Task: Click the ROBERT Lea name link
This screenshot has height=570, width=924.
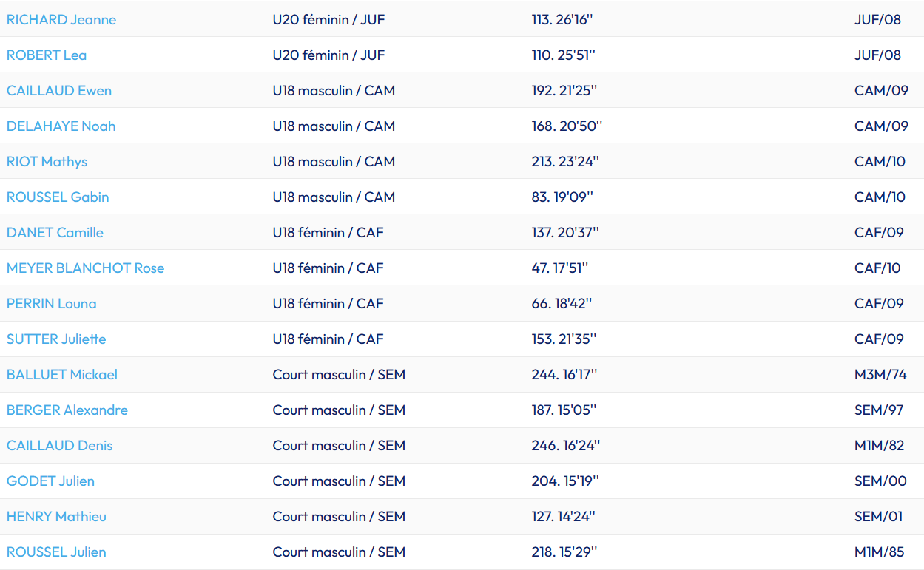Action: (47, 55)
